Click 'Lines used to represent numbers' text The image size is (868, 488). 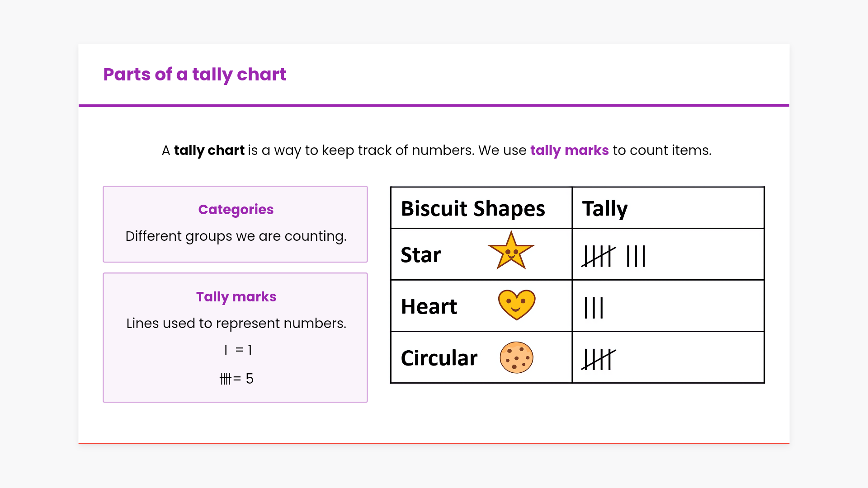pos(236,323)
